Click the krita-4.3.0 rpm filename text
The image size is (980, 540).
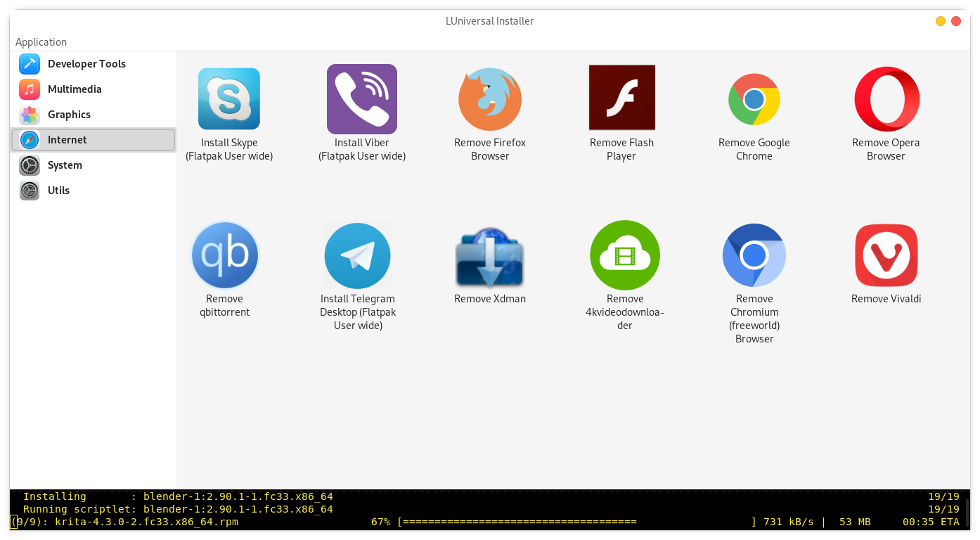(146, 522)
